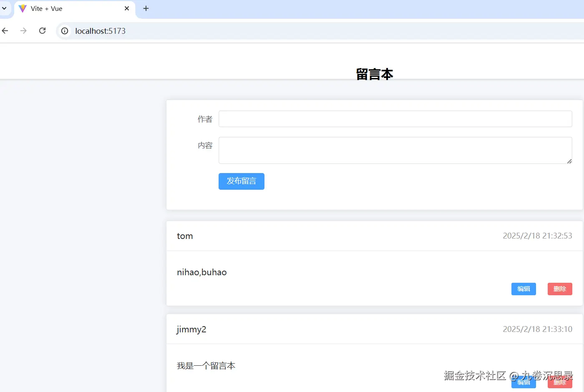Click the 留言本 page heading
The image size is (584, 392).
375,74
